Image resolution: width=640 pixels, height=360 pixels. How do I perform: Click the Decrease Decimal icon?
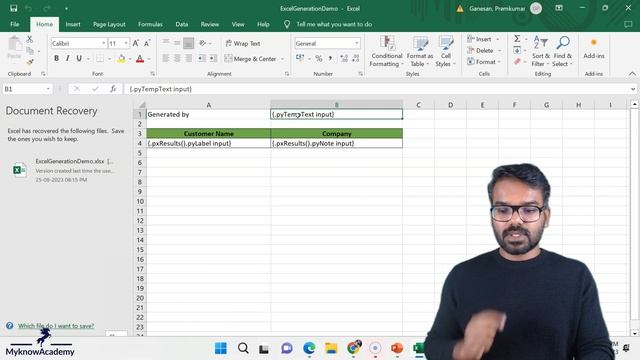point(356,58)
